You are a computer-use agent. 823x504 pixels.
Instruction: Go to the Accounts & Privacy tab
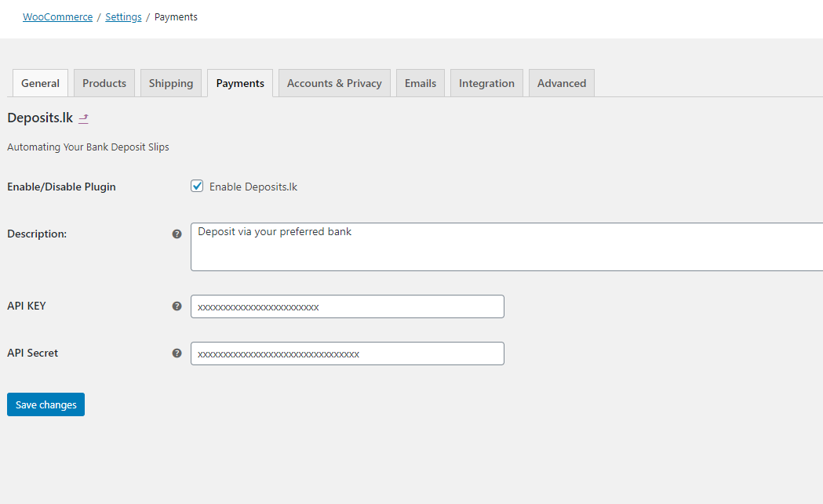click(334, 83)
